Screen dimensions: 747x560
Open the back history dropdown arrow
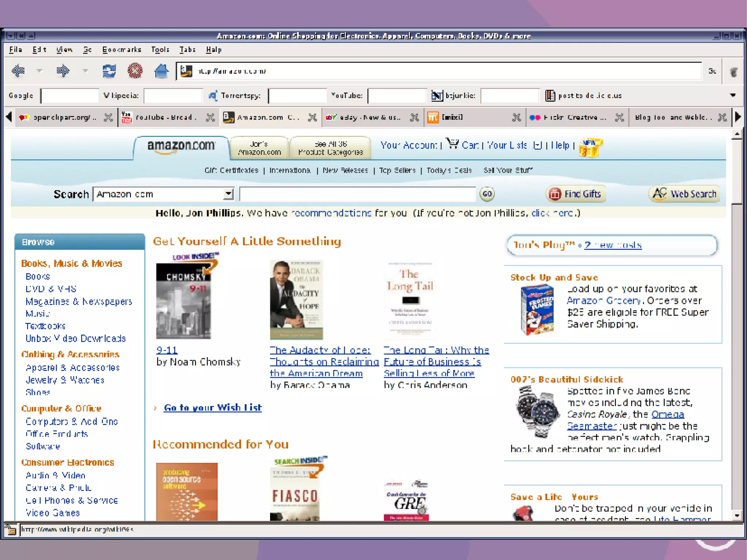(x=39, y=71)
